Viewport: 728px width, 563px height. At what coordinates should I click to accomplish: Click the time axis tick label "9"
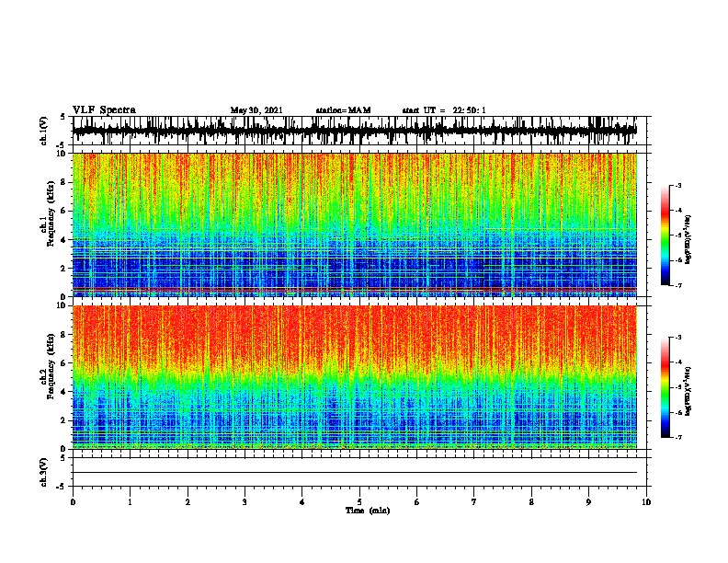pos(588,502)
